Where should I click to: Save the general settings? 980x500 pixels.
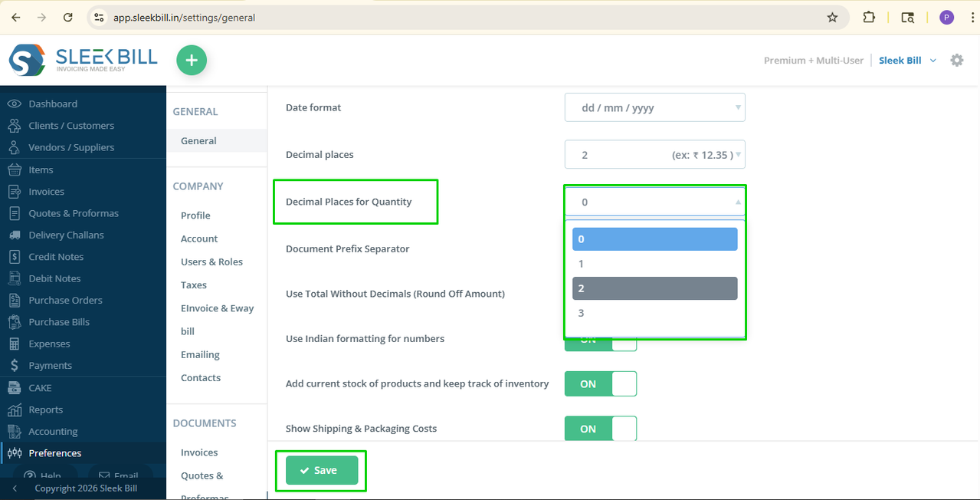point(322,470)
